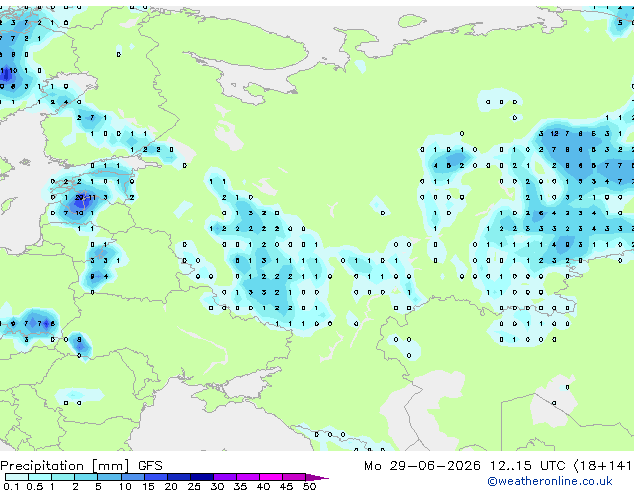Select the 45–50 mm legend color swatch
634x490 pixels.
point(294,477)
